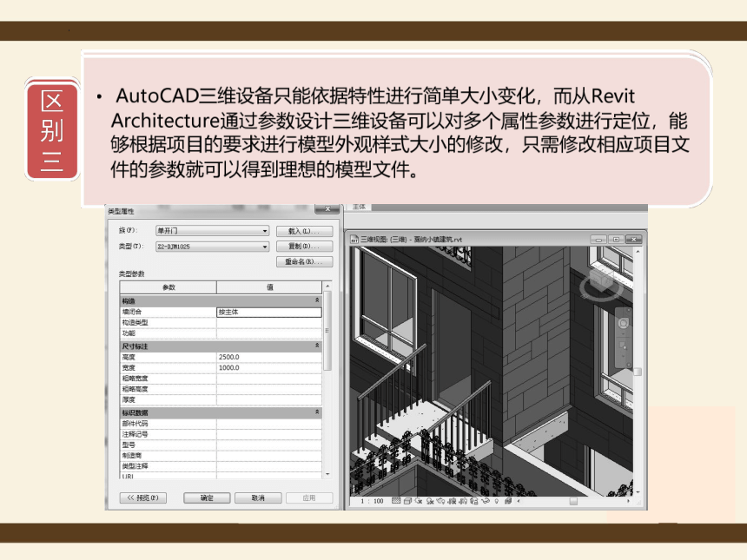Select the 粗略宽度 parameter row
This screenshot has height=560, width=747.
[x=221, y=379]
